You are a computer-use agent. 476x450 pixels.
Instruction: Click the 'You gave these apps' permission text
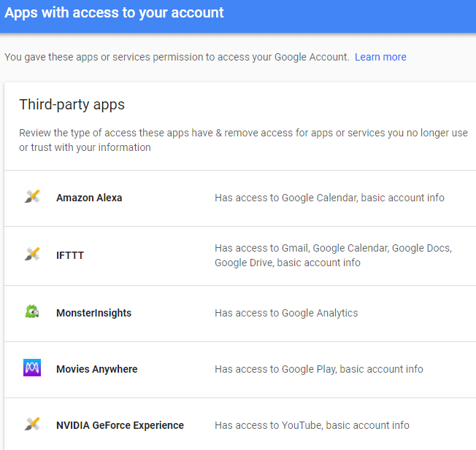(x=177, y=57)
